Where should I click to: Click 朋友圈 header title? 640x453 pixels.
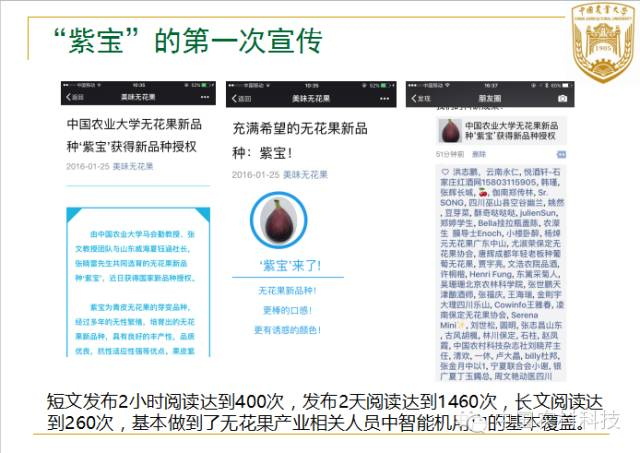489,98
